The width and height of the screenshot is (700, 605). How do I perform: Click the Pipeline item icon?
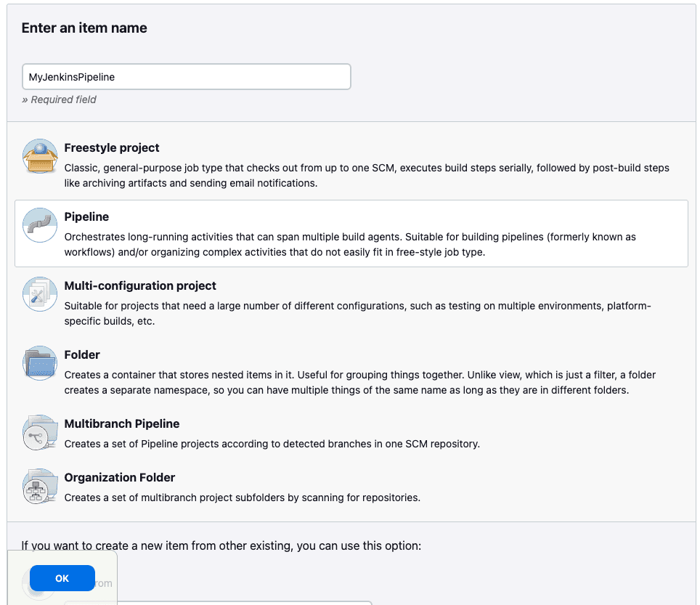39,225
